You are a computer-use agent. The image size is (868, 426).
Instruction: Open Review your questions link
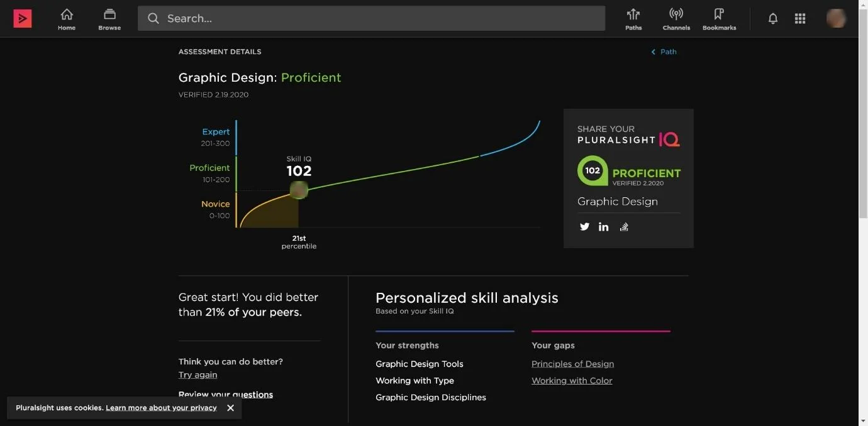coord(226,395)
